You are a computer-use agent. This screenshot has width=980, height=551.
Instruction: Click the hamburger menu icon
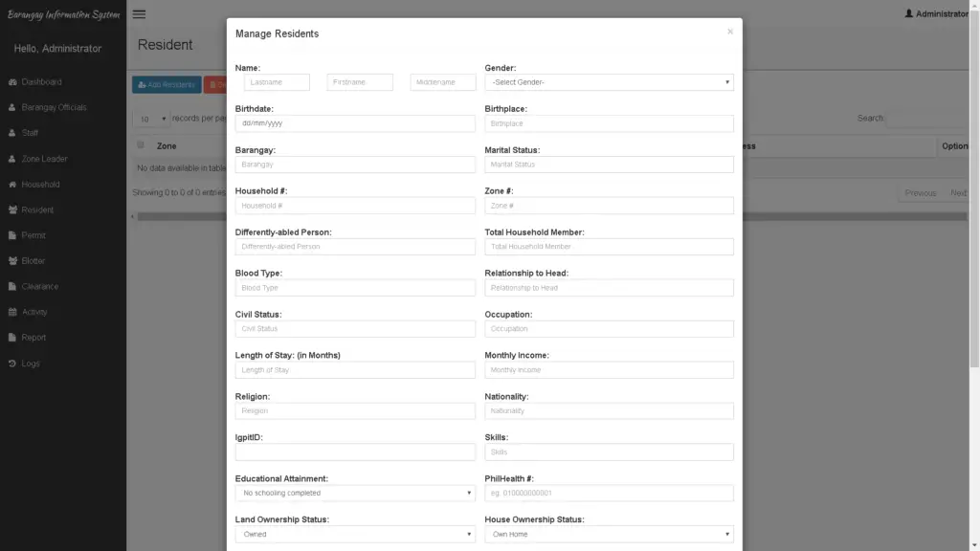[x=138, y=14]
